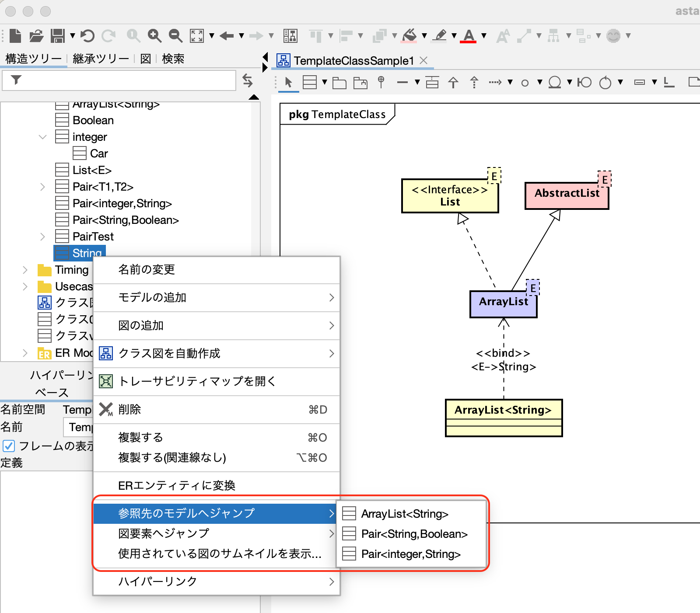Select the Package tool in diagram toolbar
The image size is (700, 613).
(339, 82)
